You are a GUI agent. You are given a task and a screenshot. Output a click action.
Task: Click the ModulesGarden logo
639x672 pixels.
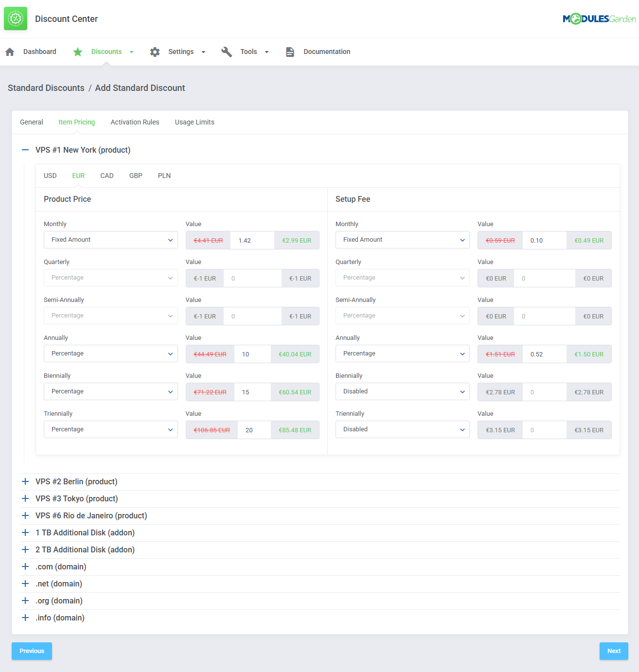(x=599, y=19)
